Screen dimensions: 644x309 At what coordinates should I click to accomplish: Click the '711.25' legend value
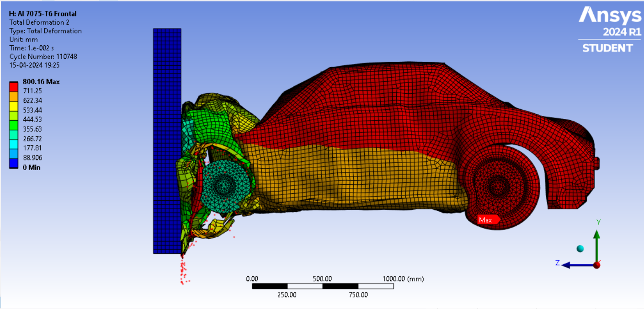32,91
